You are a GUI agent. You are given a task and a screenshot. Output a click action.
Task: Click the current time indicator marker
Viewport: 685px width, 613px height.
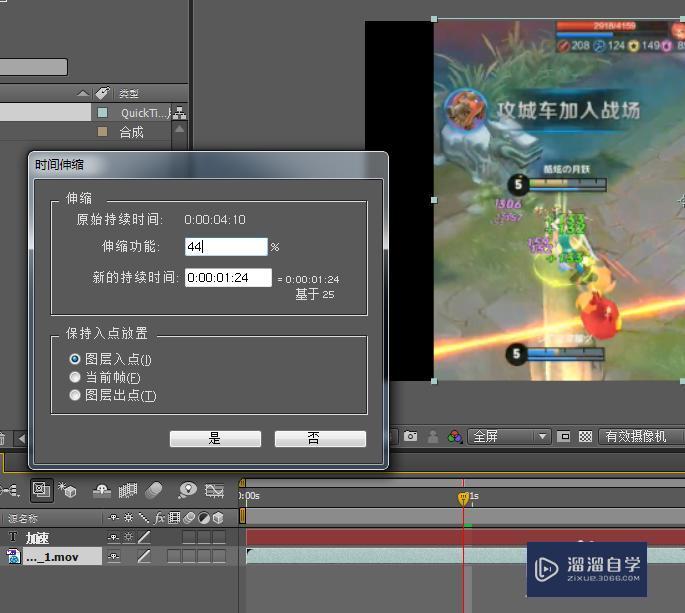[x=463, y=498]
